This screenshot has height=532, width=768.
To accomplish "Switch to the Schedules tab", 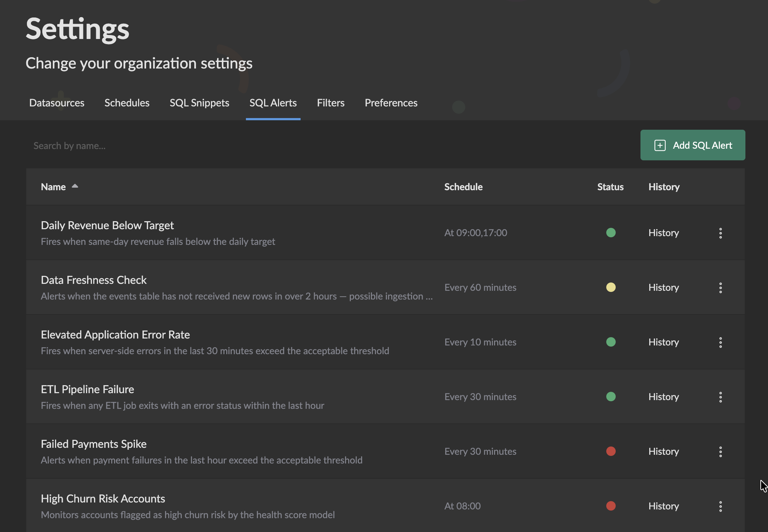I will tap(127, 103).
